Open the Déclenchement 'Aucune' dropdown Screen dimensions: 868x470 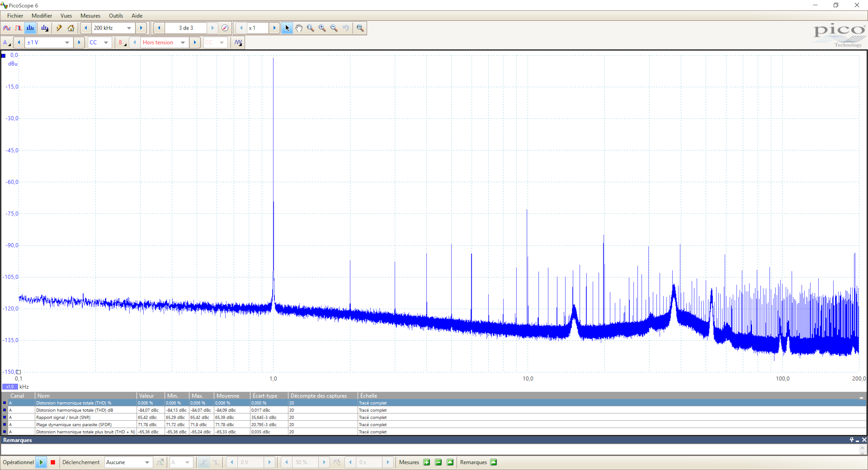147,462
